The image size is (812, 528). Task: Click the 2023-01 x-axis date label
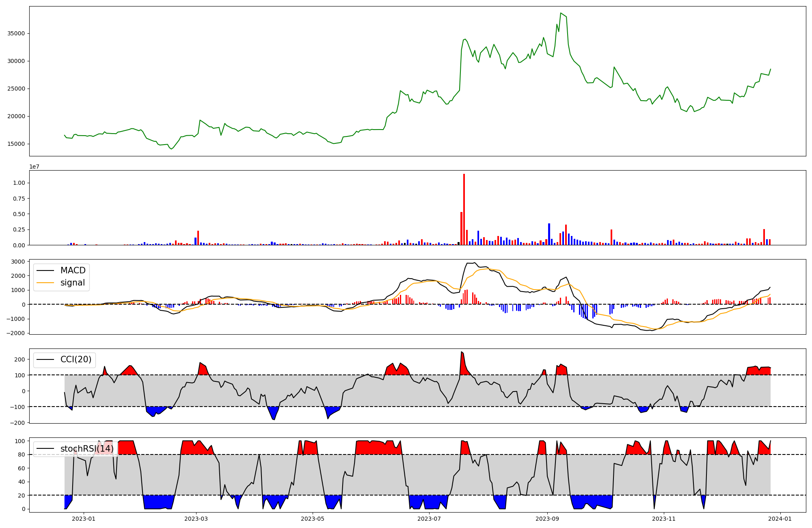(84, 519)
